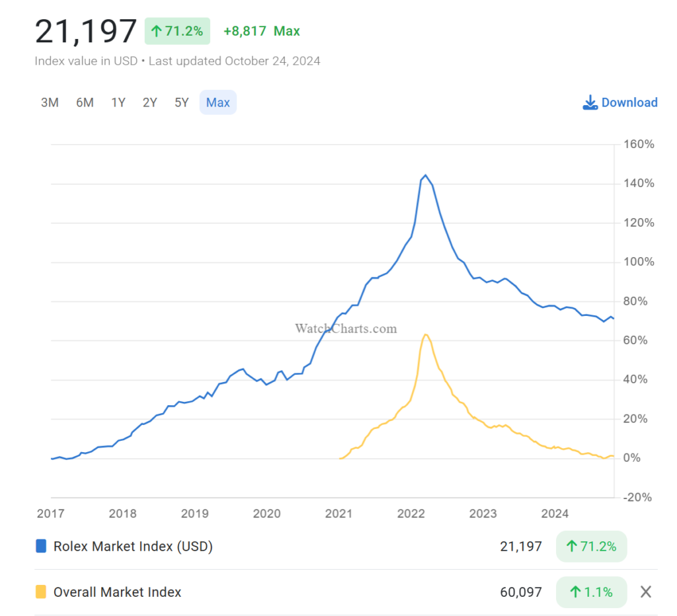Click the yellow Overall Market line peak

425,334
